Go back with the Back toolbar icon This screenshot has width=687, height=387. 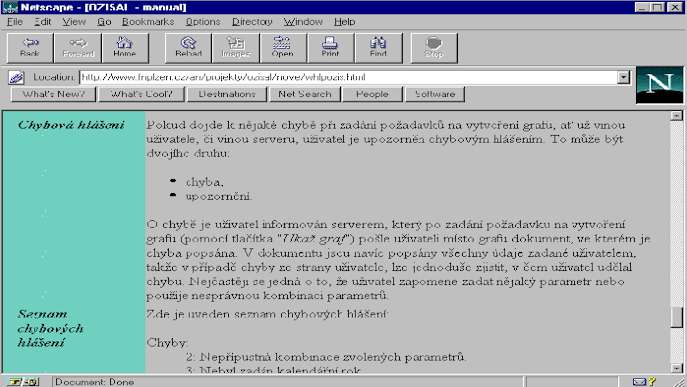(x=30, y=48)
